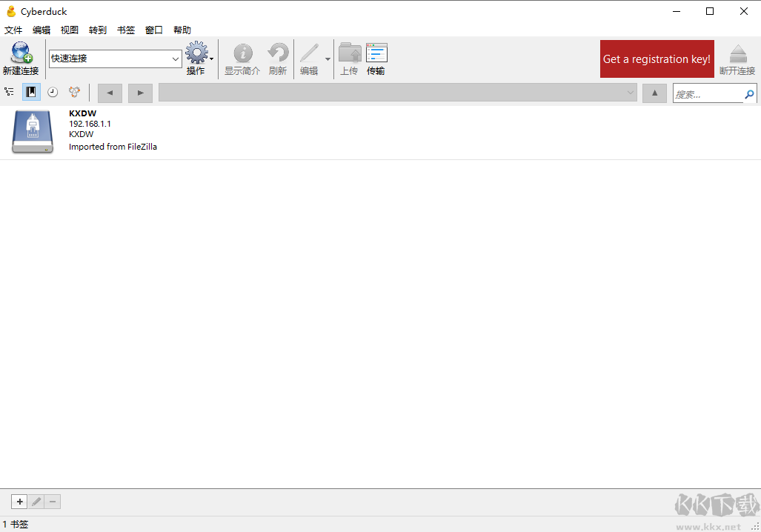Image resolution: width=761 pixels, height=532 pixels.
Task: Open the File (文件) menu
Action: [x=13, y=30]
